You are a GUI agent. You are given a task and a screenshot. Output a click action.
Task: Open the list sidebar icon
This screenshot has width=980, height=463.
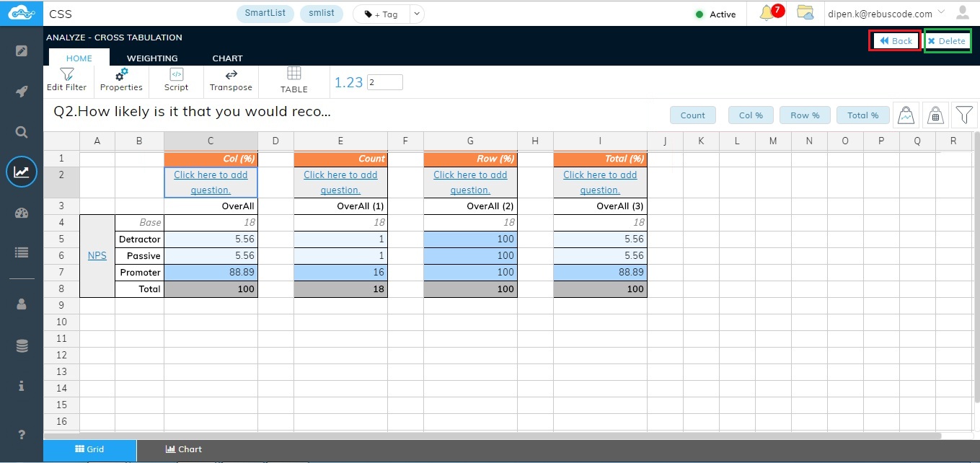coord(22,252)
